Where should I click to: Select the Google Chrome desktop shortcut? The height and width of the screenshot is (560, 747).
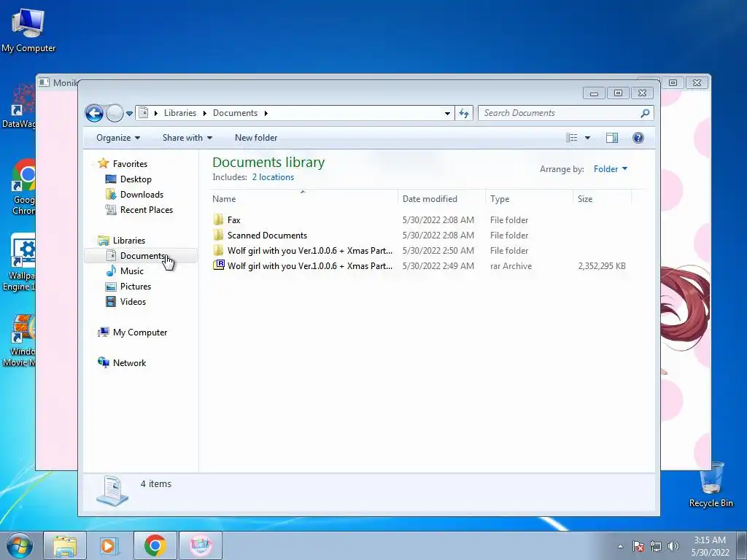[x=24, y=187]
